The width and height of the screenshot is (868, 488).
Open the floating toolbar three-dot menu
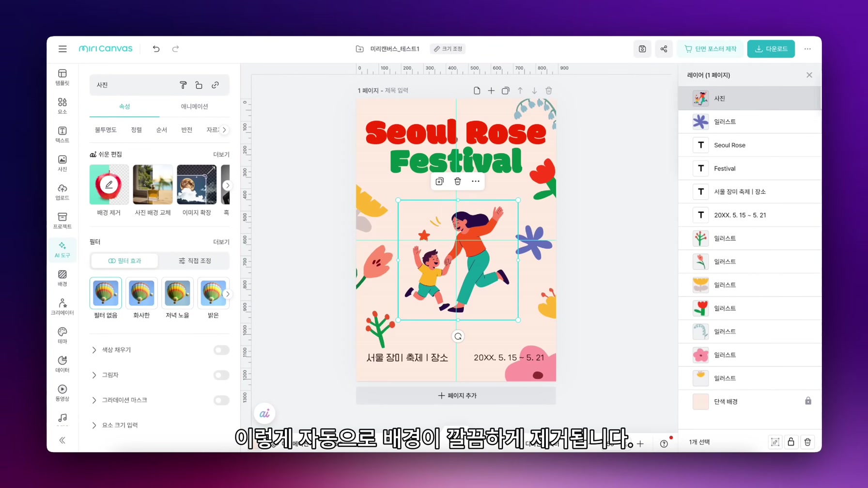pyautogui.click(x=476, y=181)
